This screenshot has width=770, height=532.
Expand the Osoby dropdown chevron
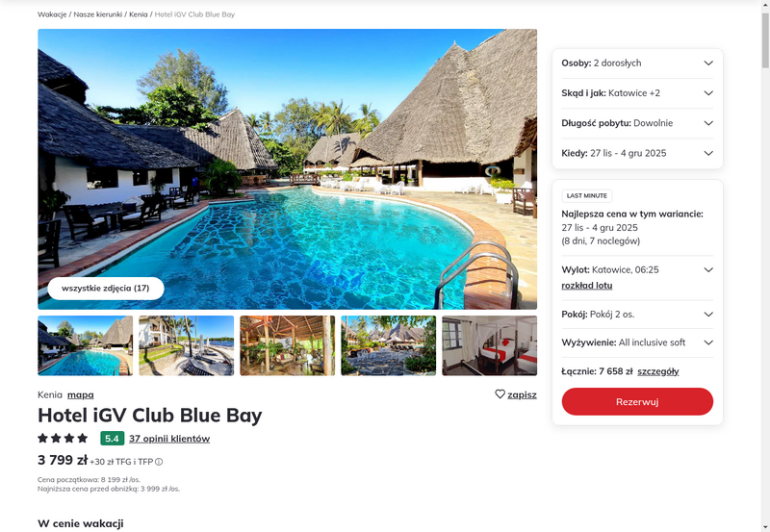pos(708,63)
